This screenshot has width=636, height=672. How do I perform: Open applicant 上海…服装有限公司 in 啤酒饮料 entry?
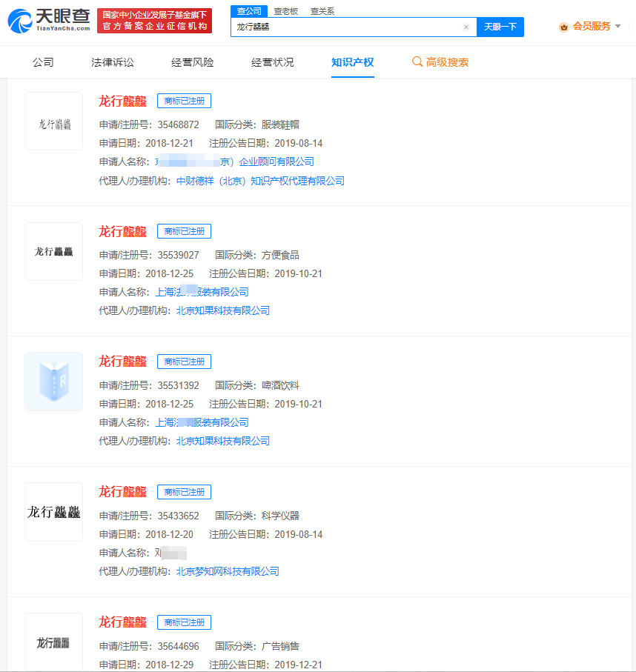pyautogui.click(x=202, y=422)
